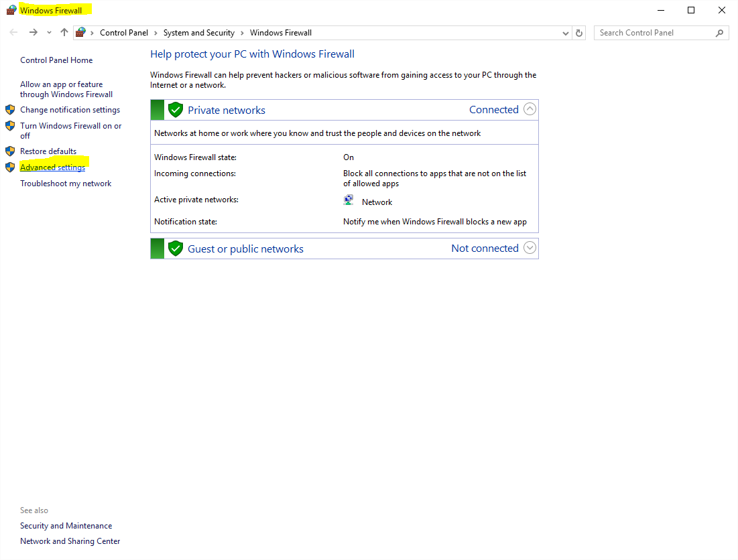Click the search magnifier icon

(719, 33)
